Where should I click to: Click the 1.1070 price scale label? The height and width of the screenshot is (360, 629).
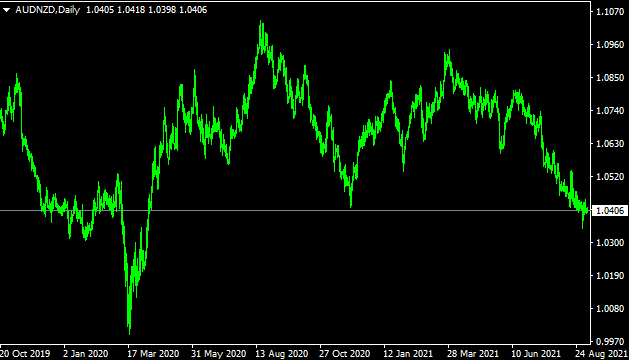click(x=610, y=12)
